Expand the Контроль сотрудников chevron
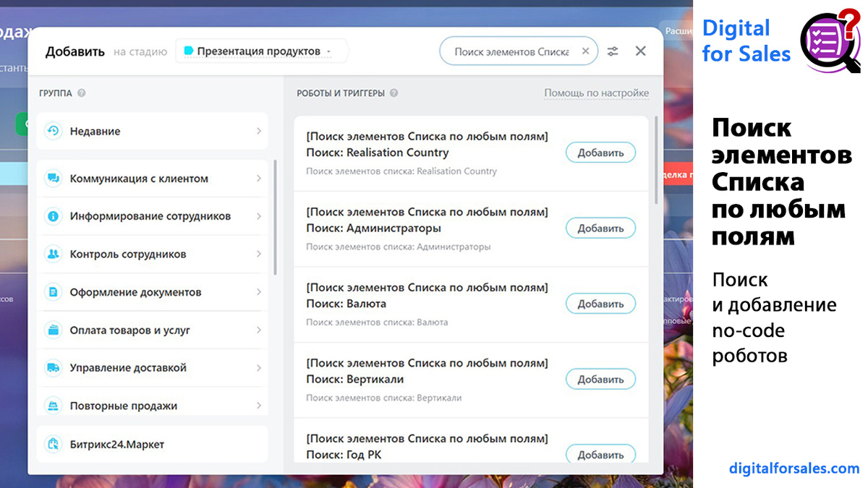The height and width of the screenshot is (488, 868). 259,254
